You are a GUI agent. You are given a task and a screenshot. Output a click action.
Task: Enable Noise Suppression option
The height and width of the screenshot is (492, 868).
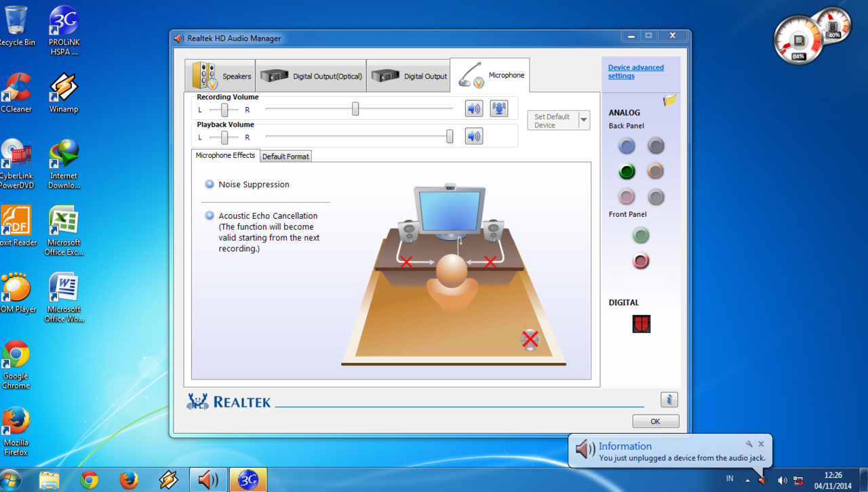[x=210, y=184]
